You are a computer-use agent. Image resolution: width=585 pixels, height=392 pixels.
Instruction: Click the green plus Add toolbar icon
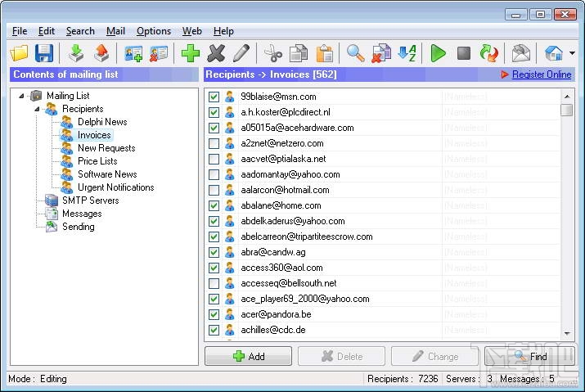pos(191,53)
